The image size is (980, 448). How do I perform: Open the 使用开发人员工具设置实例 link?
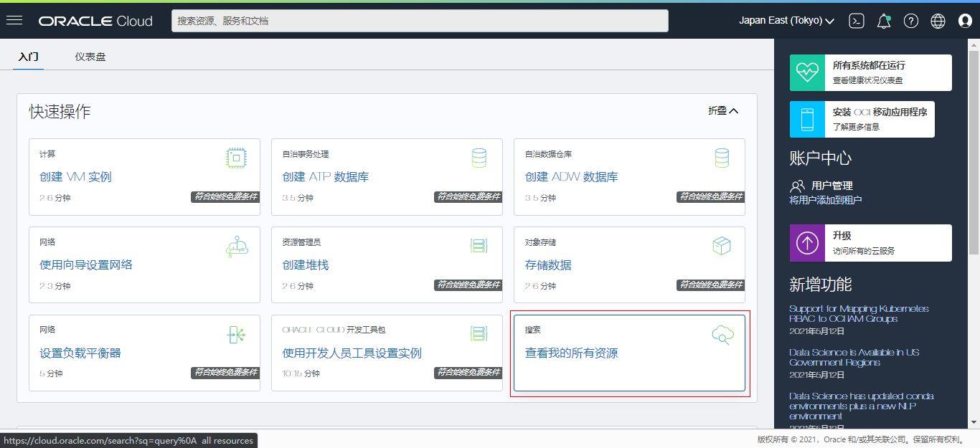click(x=352, y=353)
